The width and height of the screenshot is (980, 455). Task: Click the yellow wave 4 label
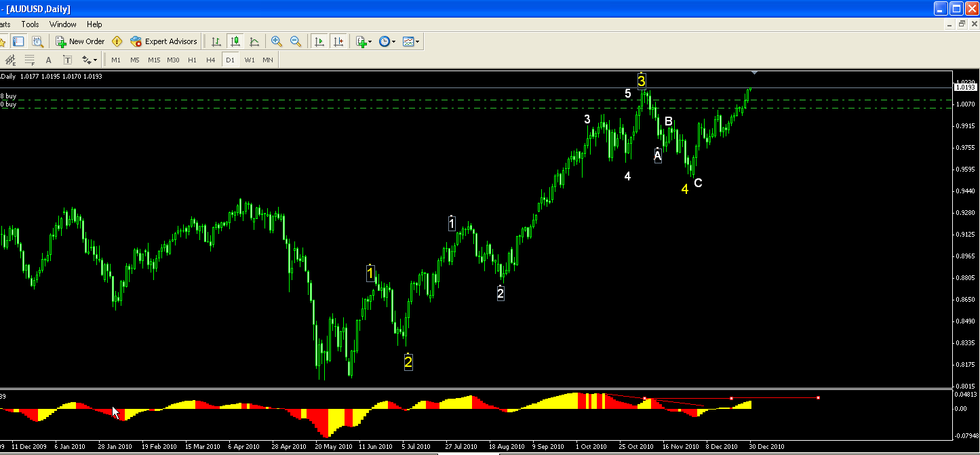685,189
